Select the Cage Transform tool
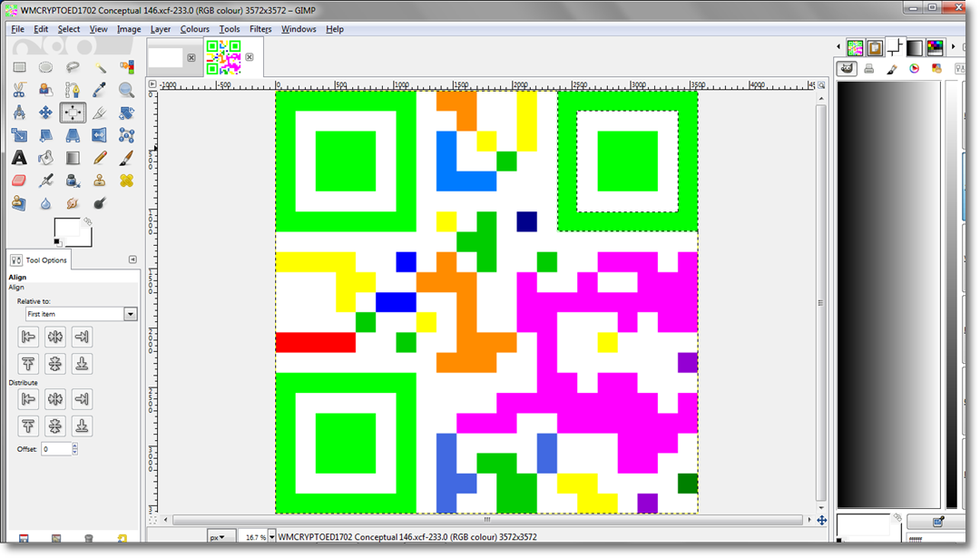Screen dimensions: 980x558 [126, 135]
